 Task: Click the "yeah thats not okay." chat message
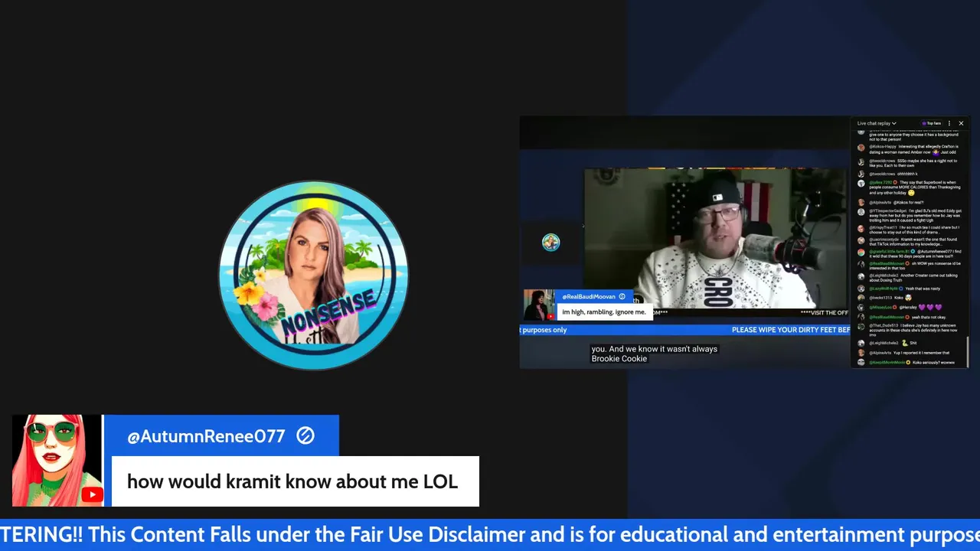click(906, 317)
